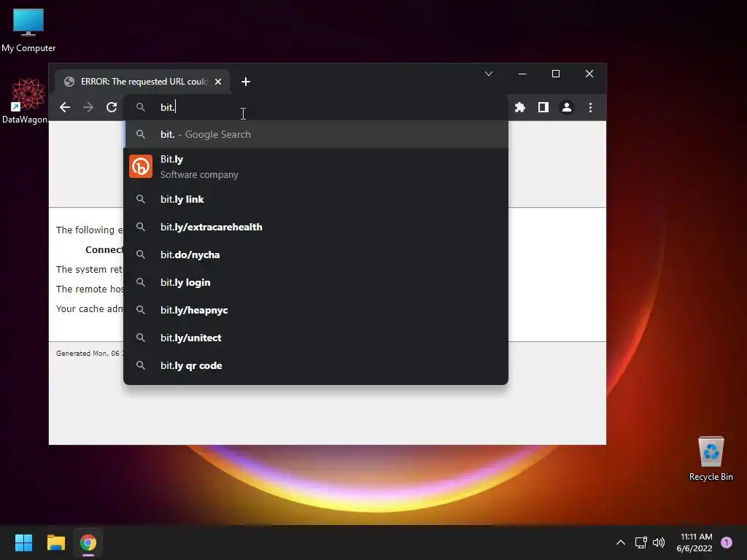The height and width of the screenshot is (560, 747).
Task: Click 'The following e' text line
Action: (x=89, y=230)
